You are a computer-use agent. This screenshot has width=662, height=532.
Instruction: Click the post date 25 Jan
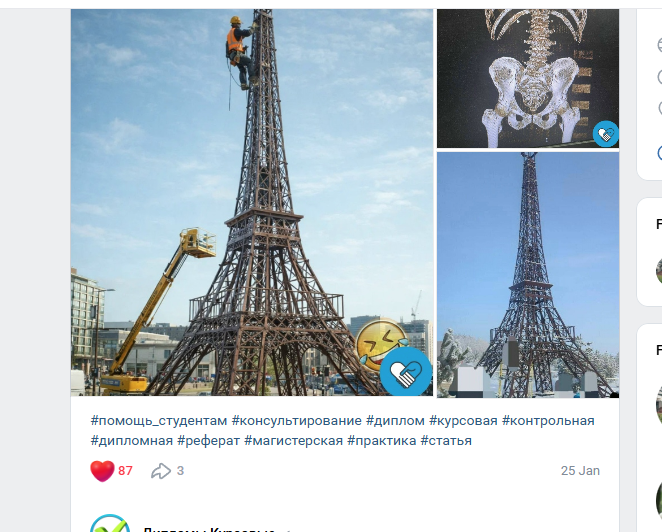coord(580,471)
